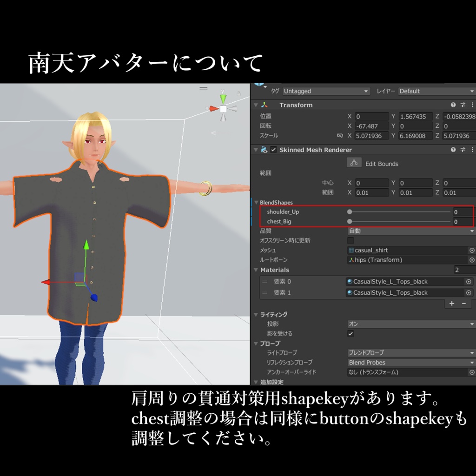Image resolution: width=476 pixels, height=476 pixels.
Task: Collapse the ライティング foldout
Action: coord(256,315)
